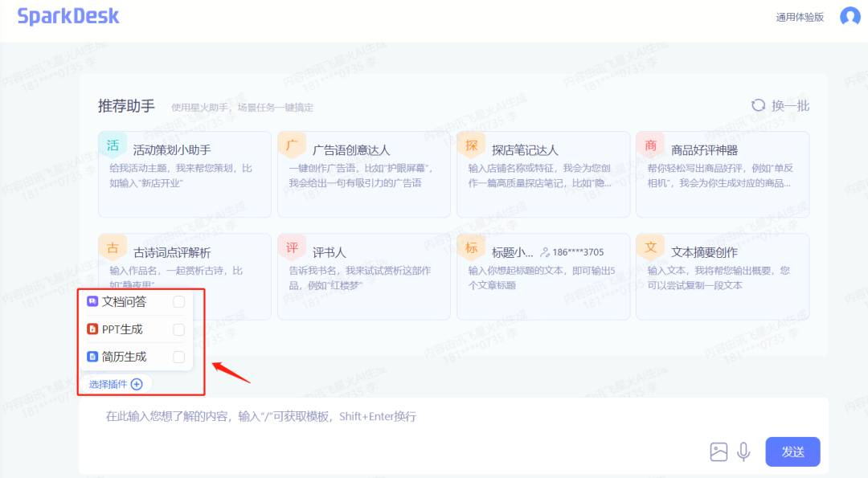Enable the 简历生成 checkbox
Viewport: 868px width, 478px height.
tap(178, 357)
